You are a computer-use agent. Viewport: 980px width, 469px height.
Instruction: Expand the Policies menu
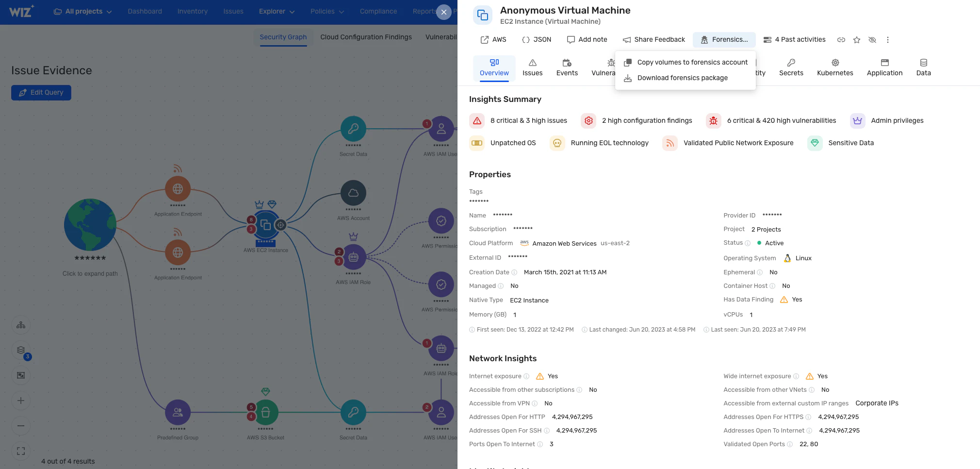(x=327, y=11)
